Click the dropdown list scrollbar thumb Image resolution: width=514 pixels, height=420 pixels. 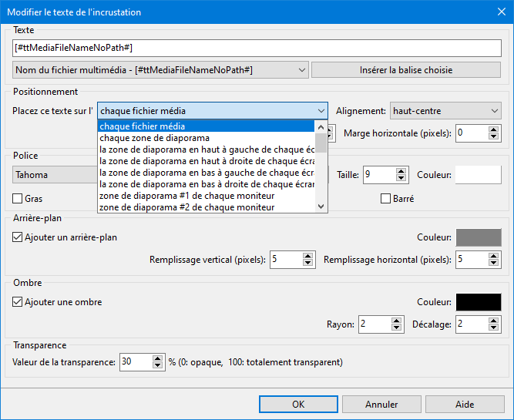[x=321, y=143]
